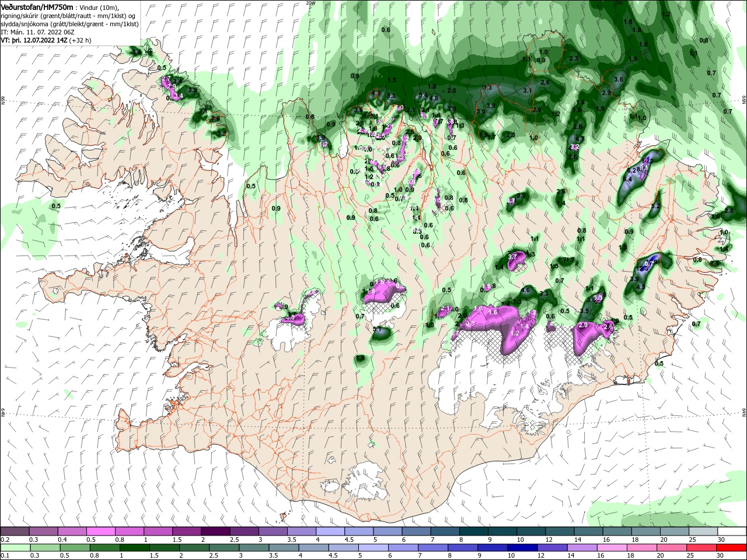Pick the darkest purple 2 mm snow swatch

click(215, 531)
